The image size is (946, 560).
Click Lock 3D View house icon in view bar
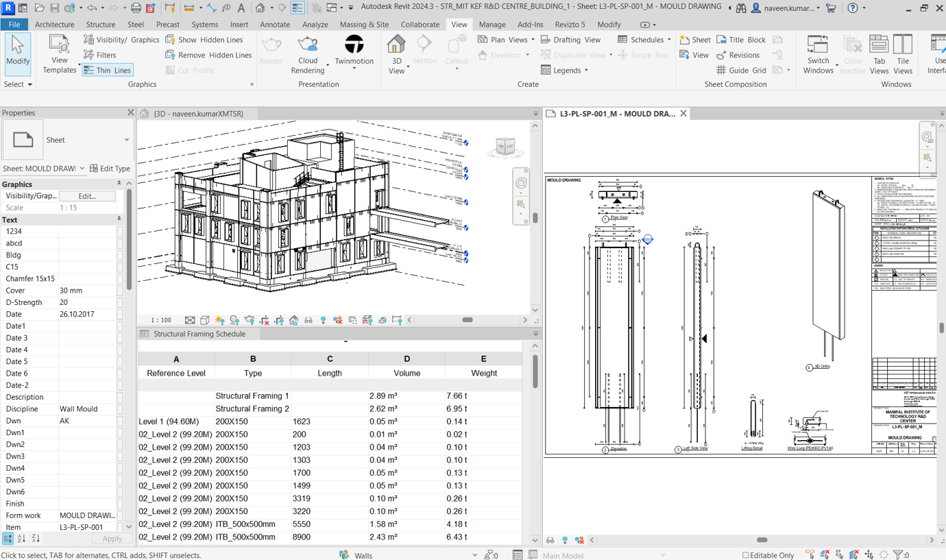(x=293, y=320)
